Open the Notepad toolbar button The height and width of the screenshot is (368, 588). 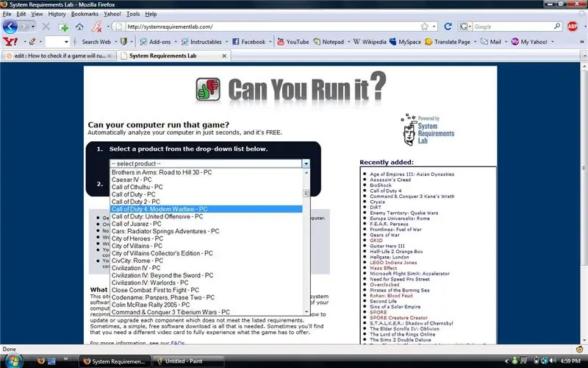point(329,42)
